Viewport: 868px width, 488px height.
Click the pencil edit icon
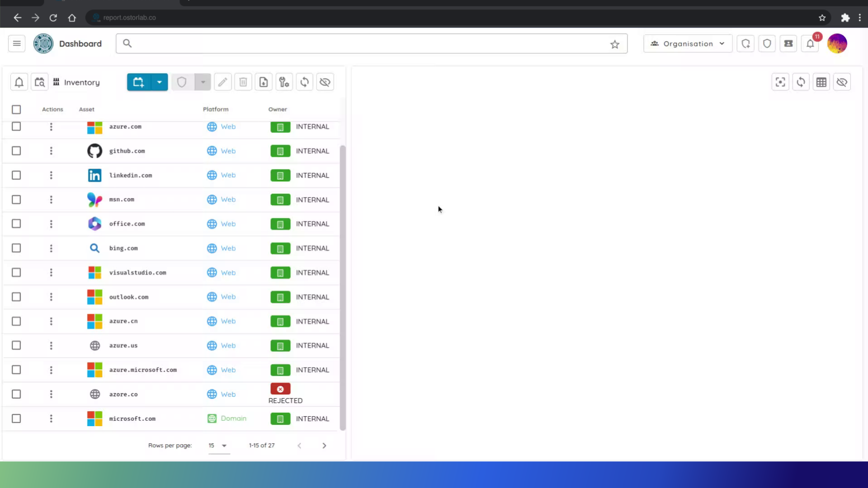coord(222,82)
